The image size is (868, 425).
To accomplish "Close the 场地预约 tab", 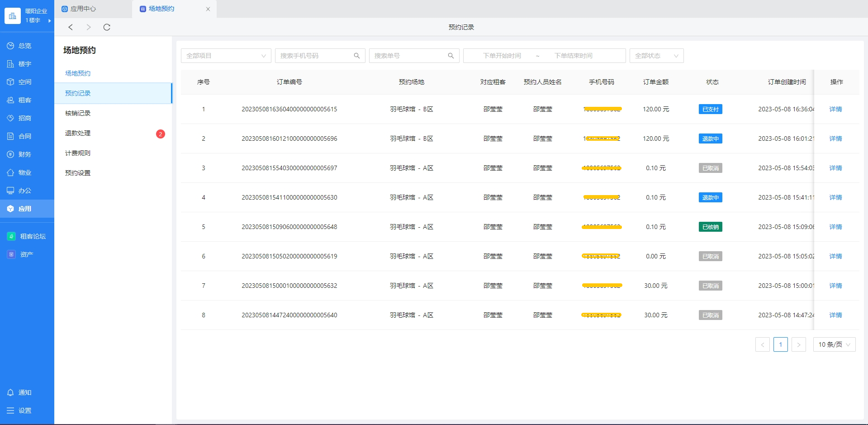I will [208, 9].
